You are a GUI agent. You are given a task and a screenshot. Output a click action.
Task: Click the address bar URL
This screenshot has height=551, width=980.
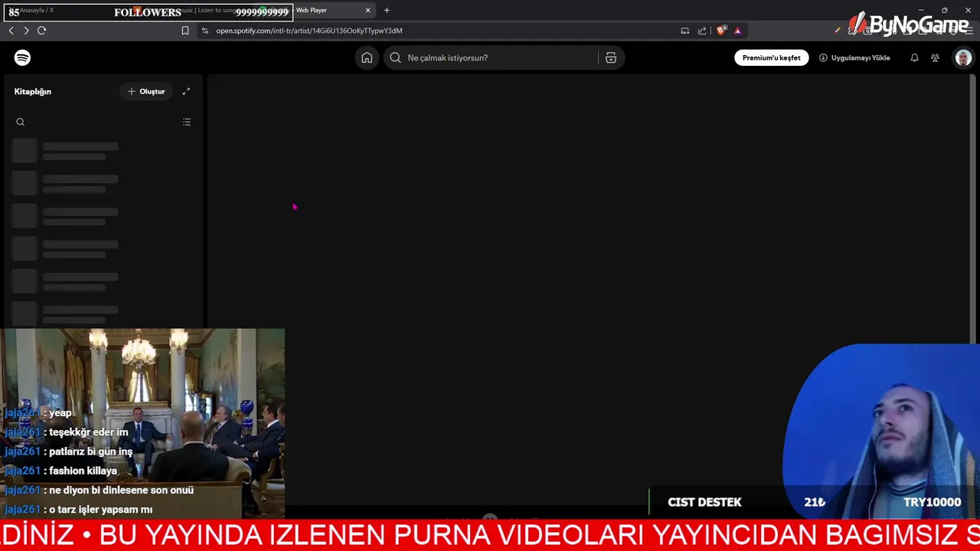tap(309, 31)
